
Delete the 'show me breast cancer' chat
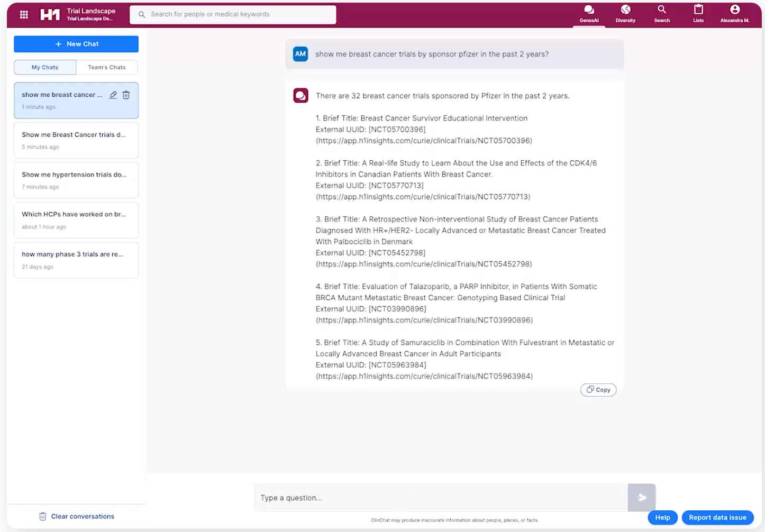(126, 95)
